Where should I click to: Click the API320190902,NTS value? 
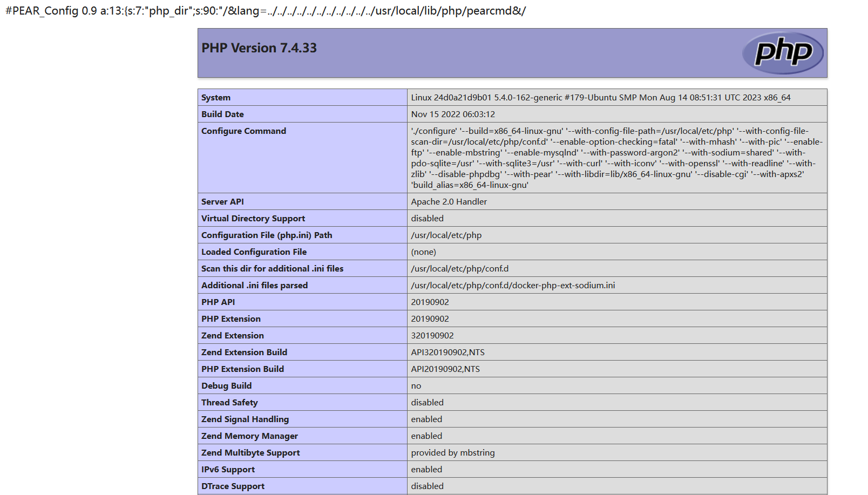[447, 352]
